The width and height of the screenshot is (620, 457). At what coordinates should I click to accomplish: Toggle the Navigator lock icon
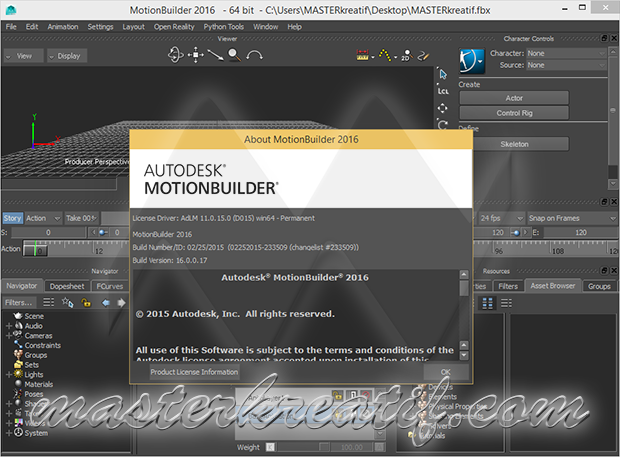[86, 303]
